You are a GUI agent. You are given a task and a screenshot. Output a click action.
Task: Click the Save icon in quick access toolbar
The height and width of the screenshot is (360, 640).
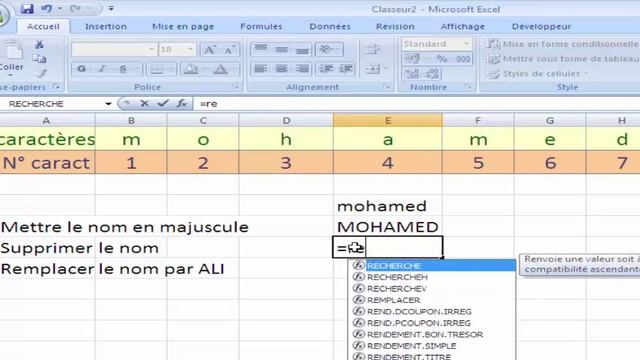point(27,9)
